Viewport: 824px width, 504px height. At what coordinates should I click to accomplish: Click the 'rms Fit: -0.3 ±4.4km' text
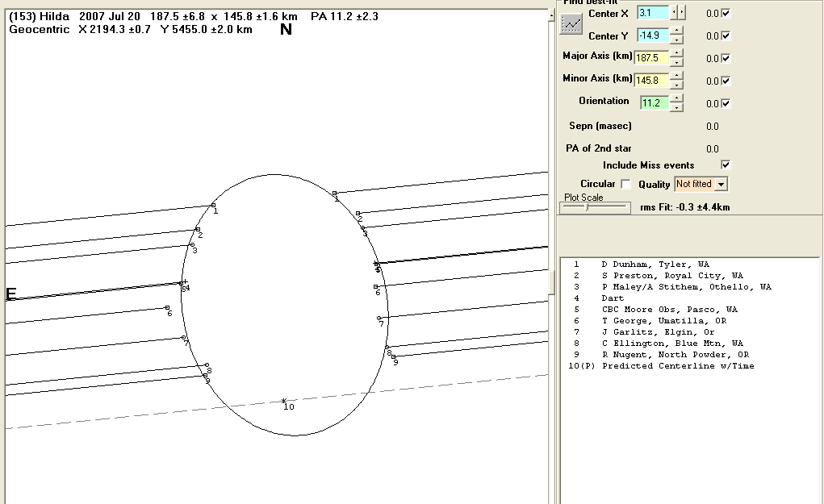point(684,207)
